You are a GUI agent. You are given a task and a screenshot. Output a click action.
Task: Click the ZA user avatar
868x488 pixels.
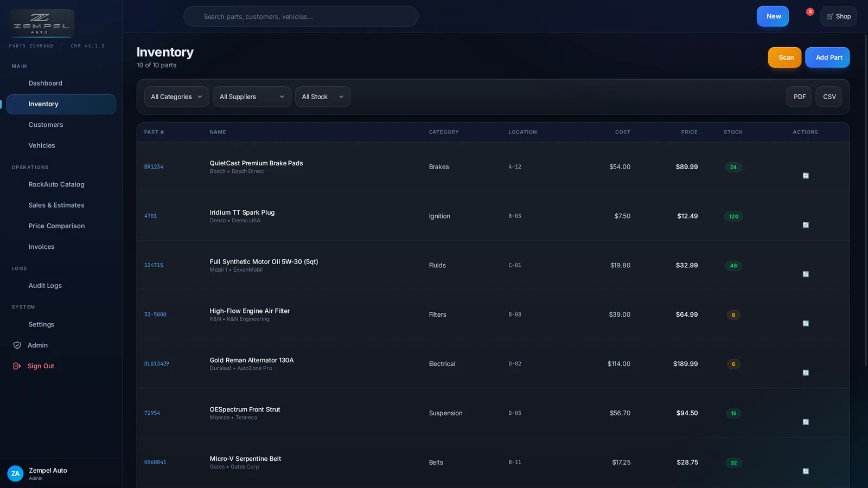tap(15, 473)
